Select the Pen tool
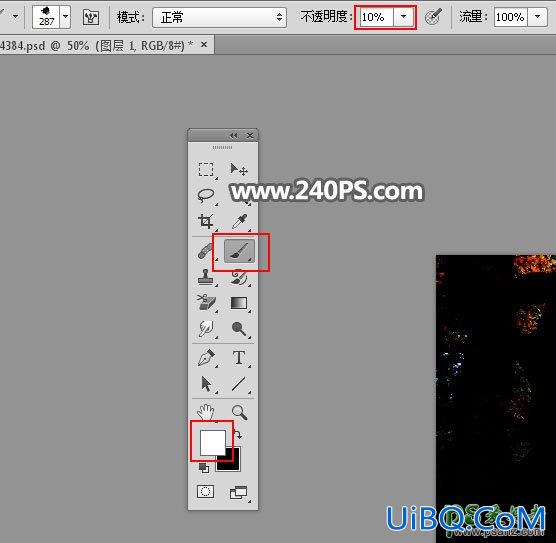The width and height of the screenshot is (556, 543). (206, 358)
